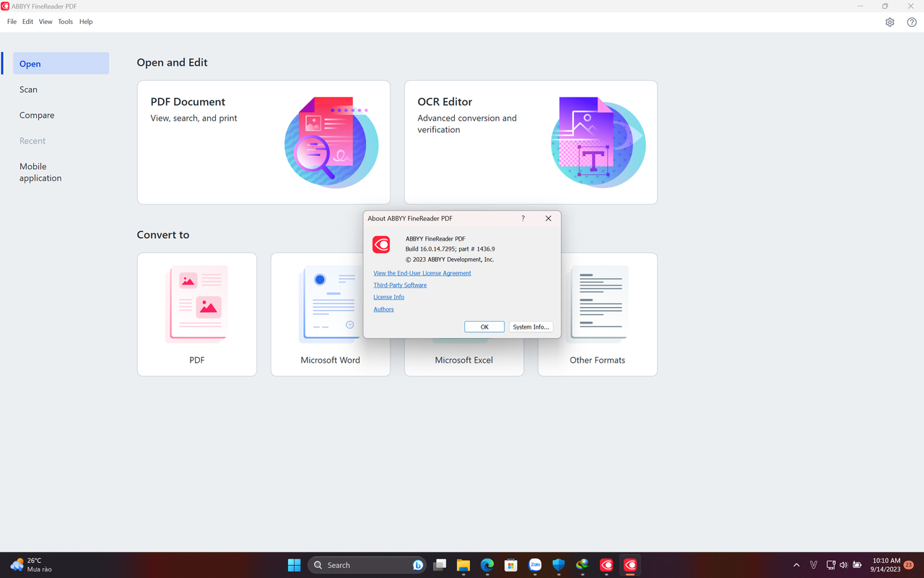Click the OCR Editor text-frame illustration
The image size is (924, 578).
[x=598, y=142]
